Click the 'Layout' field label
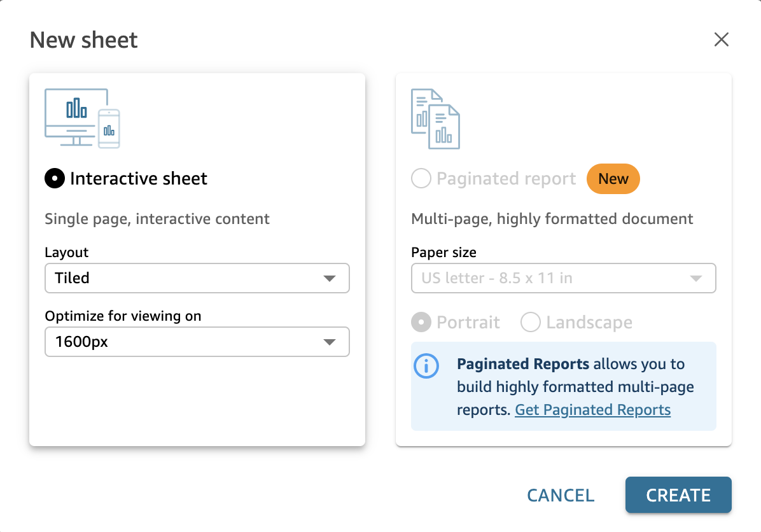 66,253
